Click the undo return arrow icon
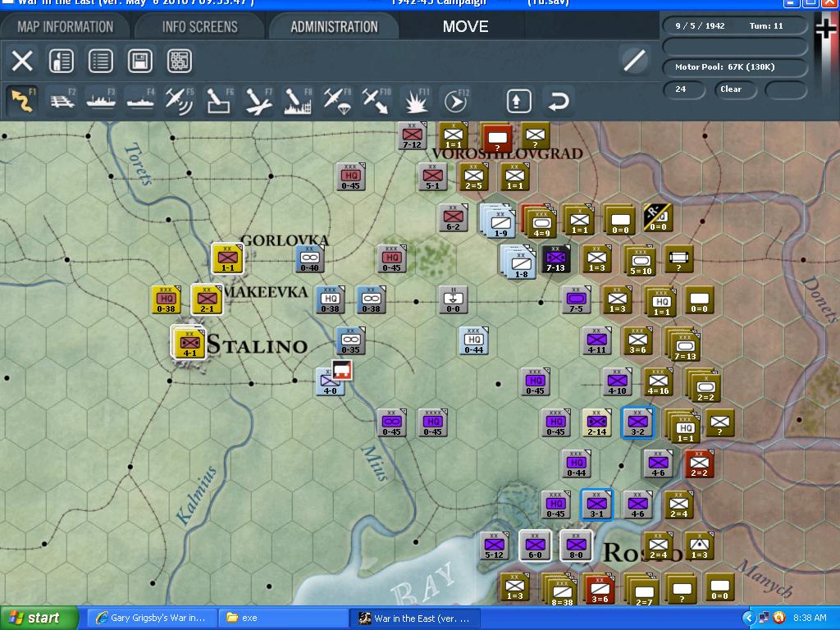Viewport: 840px width, 630px height. click(x=558, y=101)
